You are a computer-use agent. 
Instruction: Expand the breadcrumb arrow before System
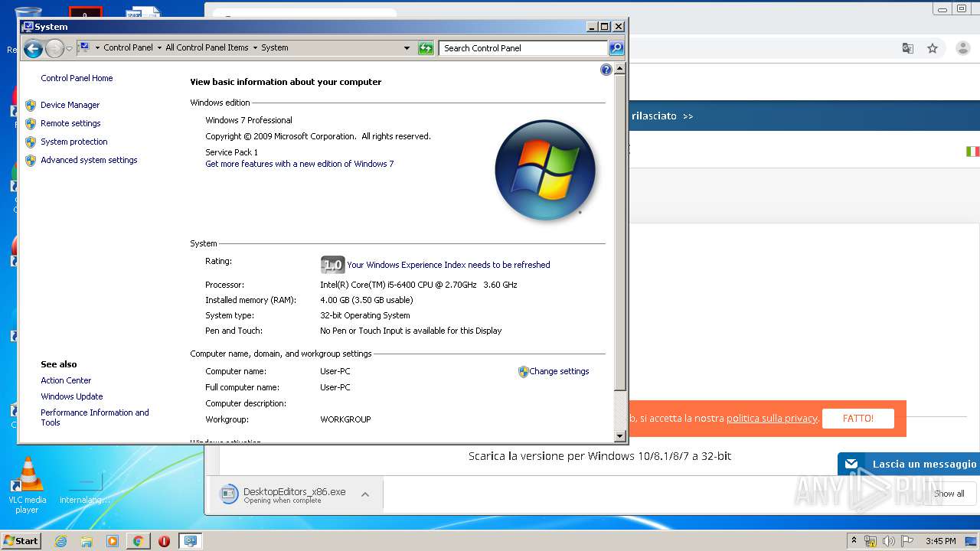pyautogui.click(x=255, y=47)
